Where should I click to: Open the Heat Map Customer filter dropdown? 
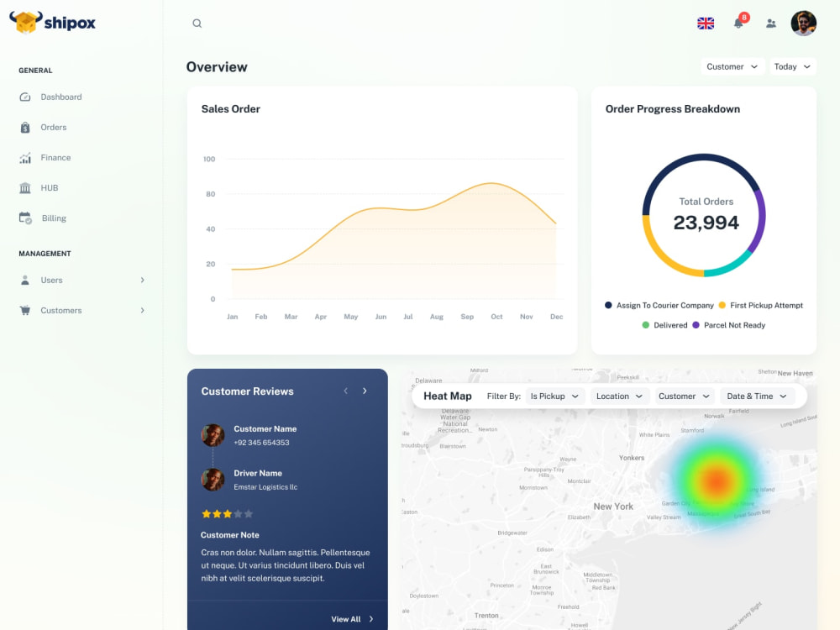684,396
